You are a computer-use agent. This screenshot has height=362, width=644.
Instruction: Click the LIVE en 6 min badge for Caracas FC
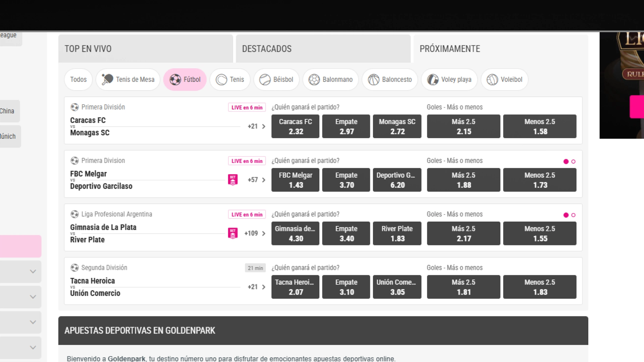247,107
